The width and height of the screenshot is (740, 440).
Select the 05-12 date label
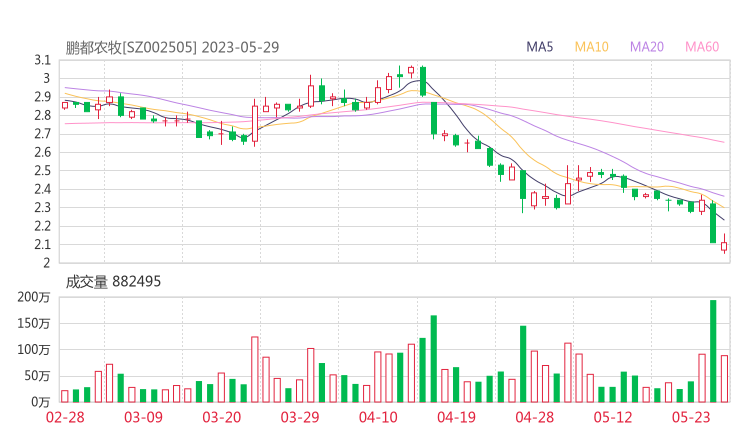point(613,417)
